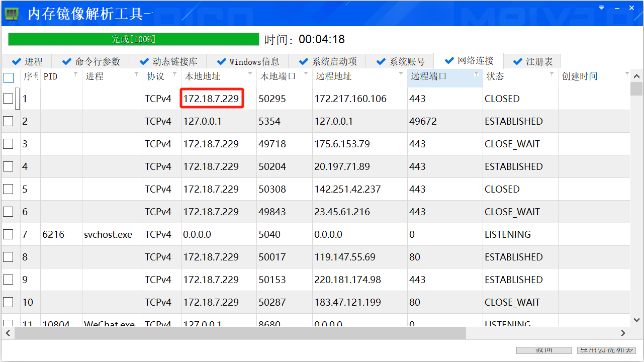Open the PID column filter dropdown
Image resolution: width=644 pixels, height=362 pixels.
tap(76, 74)
